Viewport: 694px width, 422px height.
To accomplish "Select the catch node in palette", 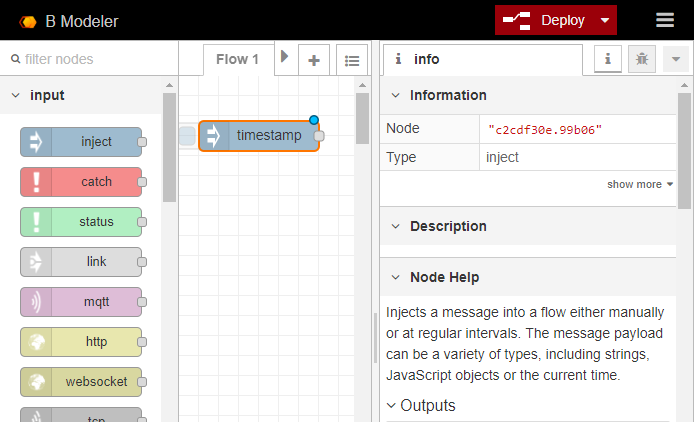I will pos(81,182).
